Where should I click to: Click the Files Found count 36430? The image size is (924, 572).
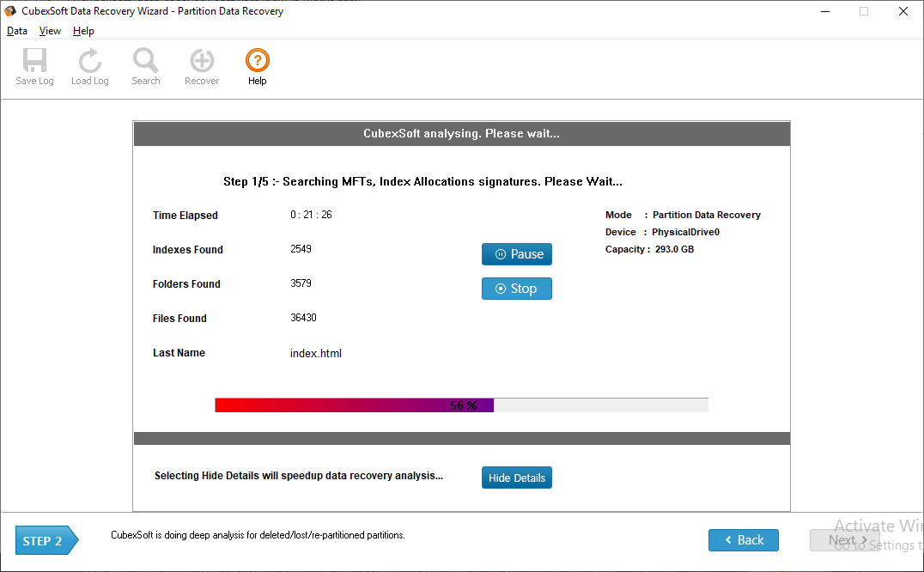303,318
